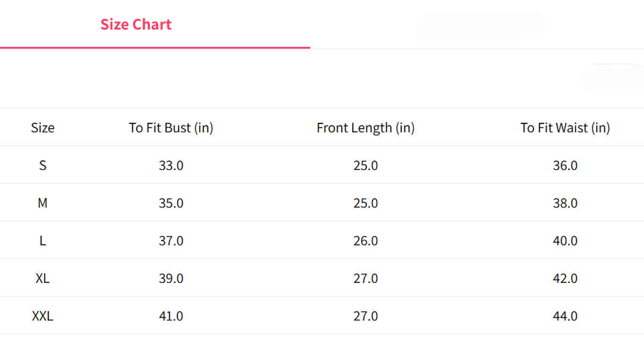Click the 37.0 bust measurement for L

(x=171, y=241)
